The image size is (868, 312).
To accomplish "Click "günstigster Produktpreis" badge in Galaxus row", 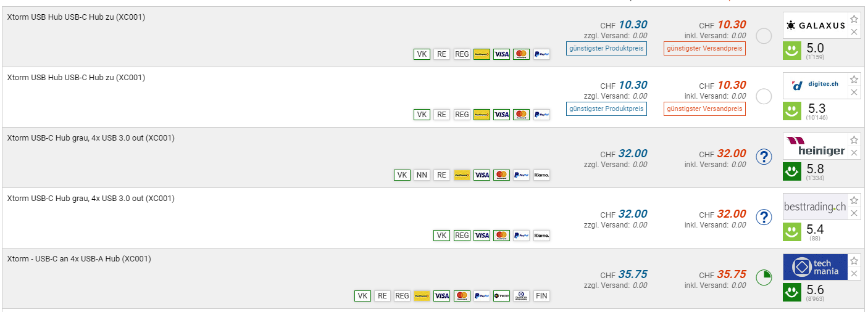I will (x=606, y=48).
